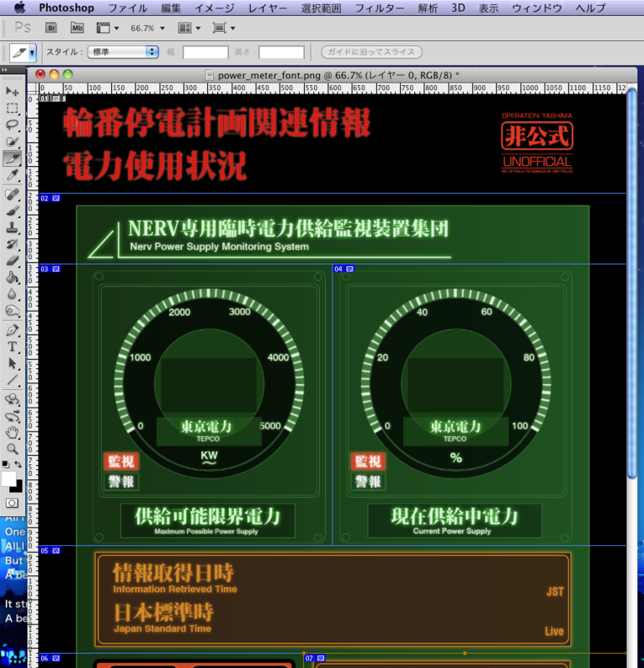Select the Quick Selection tool
644x668 pixels.
pos(12,141)
